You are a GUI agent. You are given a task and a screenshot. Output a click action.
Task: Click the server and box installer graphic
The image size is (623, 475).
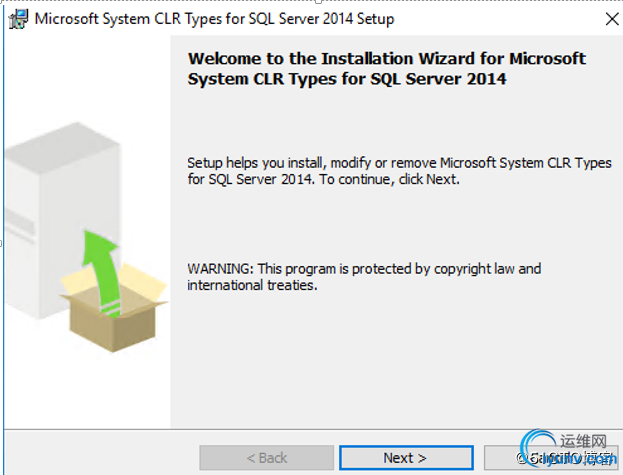86,237
